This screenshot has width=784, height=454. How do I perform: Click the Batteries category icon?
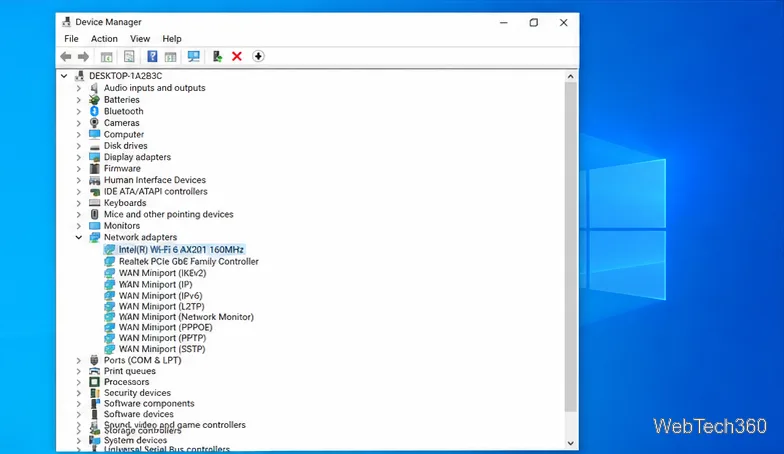(94, 100)
